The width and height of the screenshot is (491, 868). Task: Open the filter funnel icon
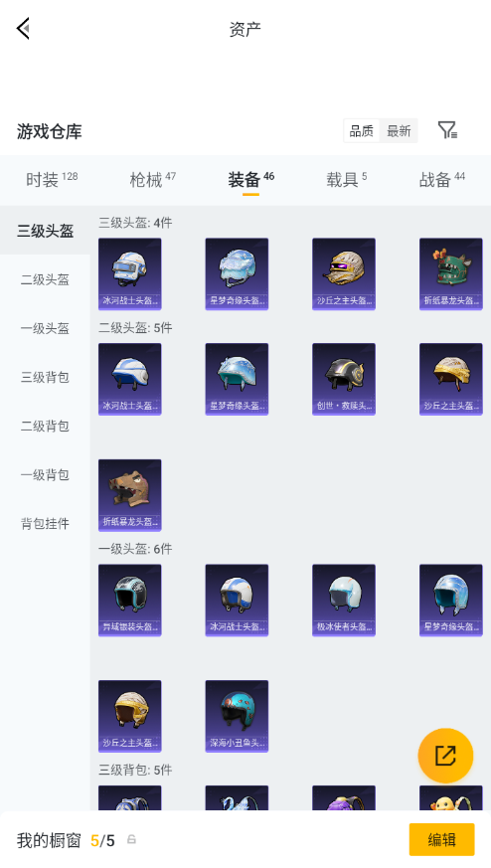[447, 130]
